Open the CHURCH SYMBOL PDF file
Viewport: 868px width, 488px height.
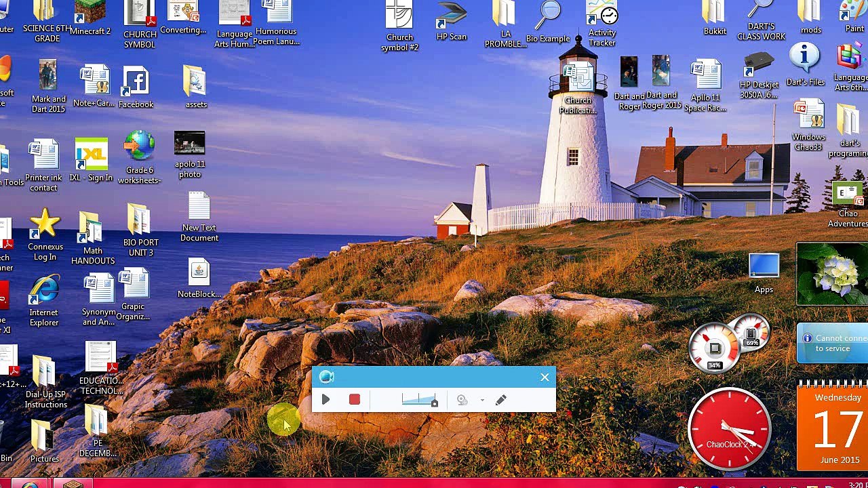pyautogui.click(x=139, y=24)
